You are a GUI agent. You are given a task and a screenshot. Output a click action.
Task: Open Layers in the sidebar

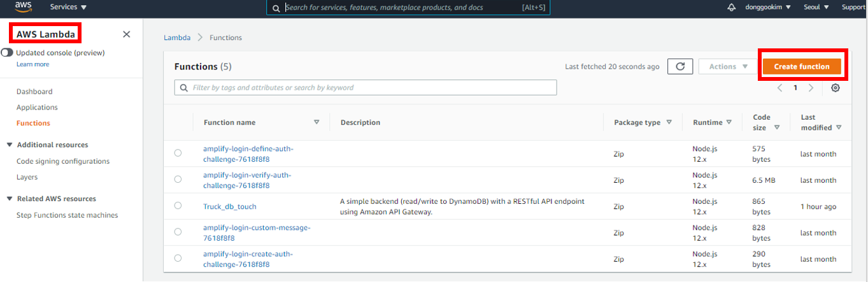pos(27,177)
